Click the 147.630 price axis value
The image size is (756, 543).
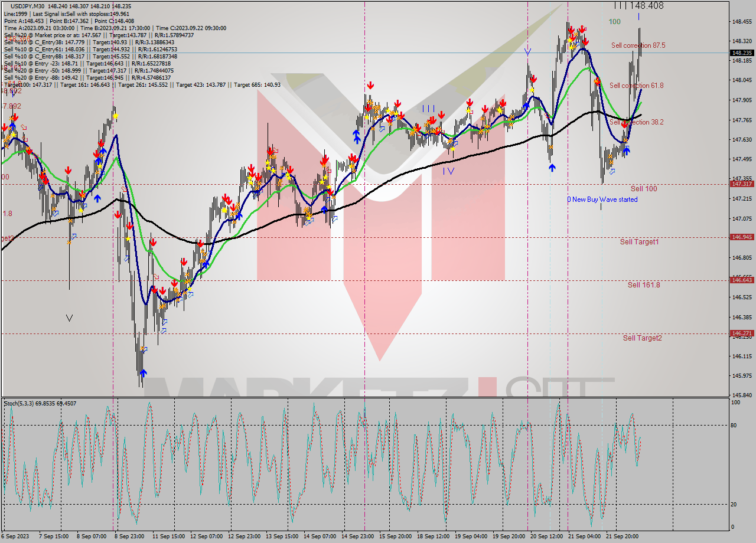[741, 140]
